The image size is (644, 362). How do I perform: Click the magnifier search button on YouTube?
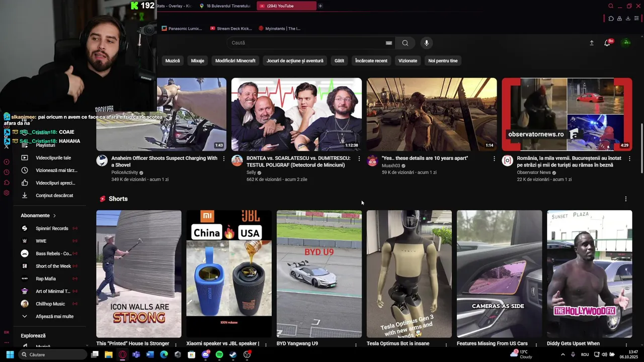tap(405, 43)
